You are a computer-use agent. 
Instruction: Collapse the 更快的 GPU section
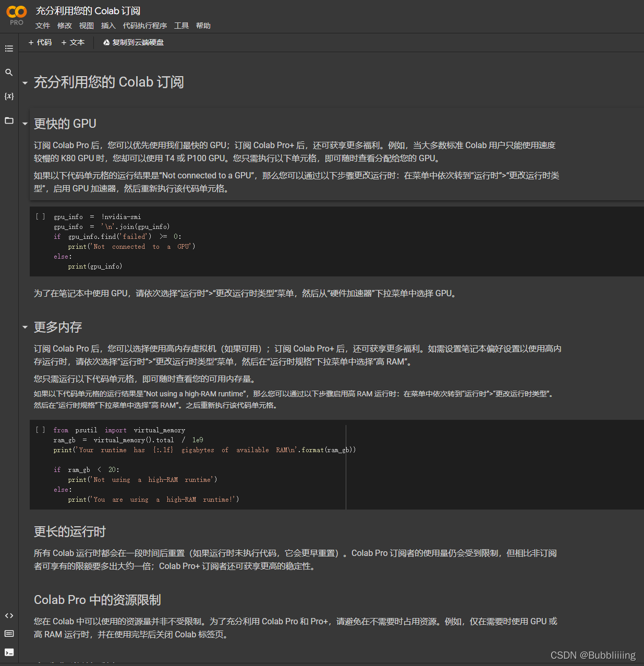click(25, 124)
